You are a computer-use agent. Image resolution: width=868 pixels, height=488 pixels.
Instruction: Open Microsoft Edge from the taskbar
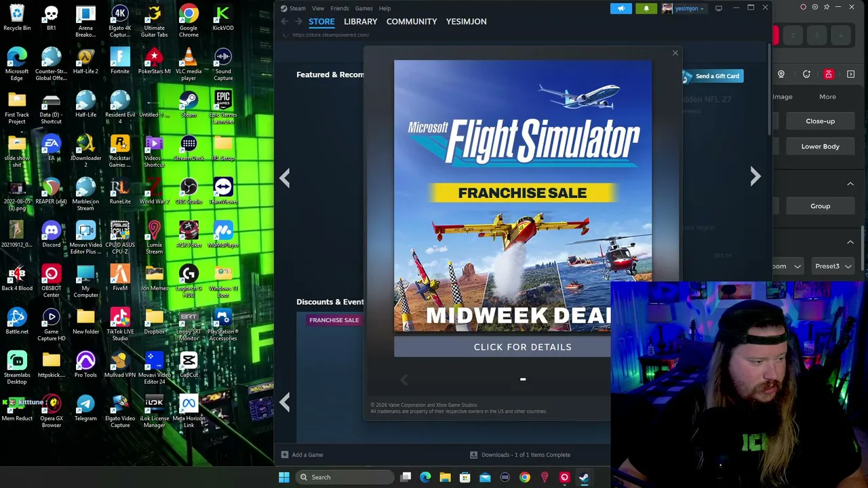tap(425, 477)
